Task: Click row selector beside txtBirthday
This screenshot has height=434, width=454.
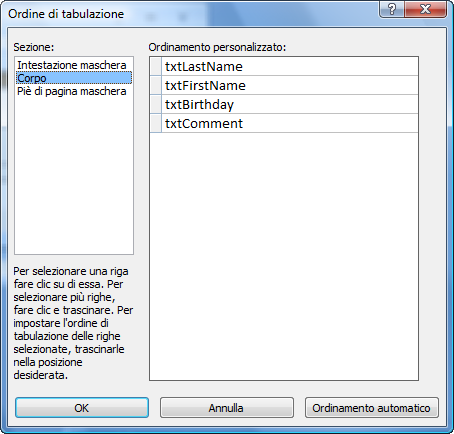Action: (x=156, y=104)
